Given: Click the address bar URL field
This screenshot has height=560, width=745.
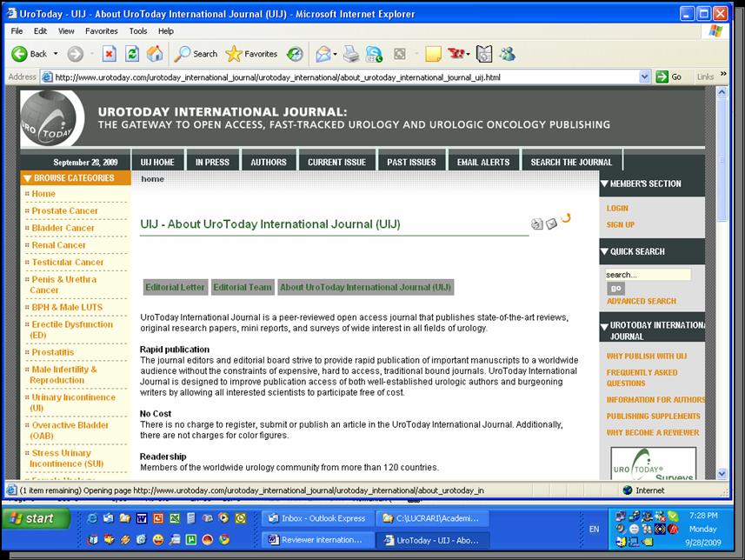Looking at the screenshot, I should coord(340,77).
